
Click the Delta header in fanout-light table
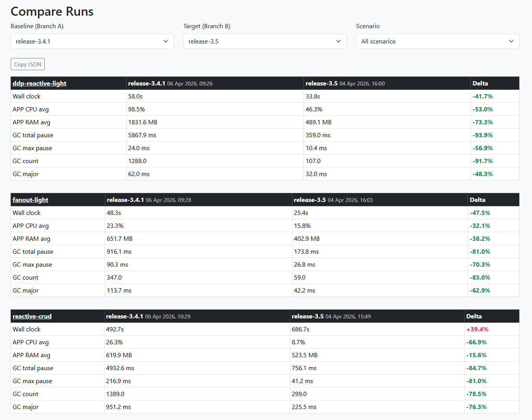click(477, 200)
